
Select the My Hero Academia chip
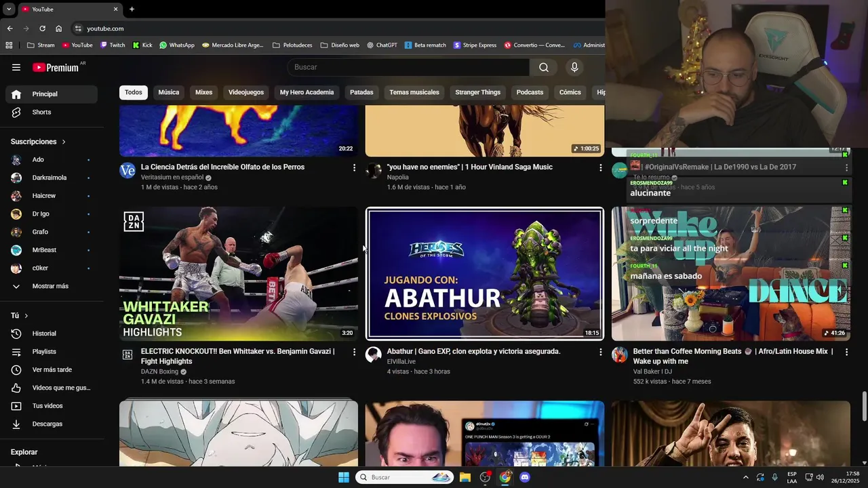307,92
